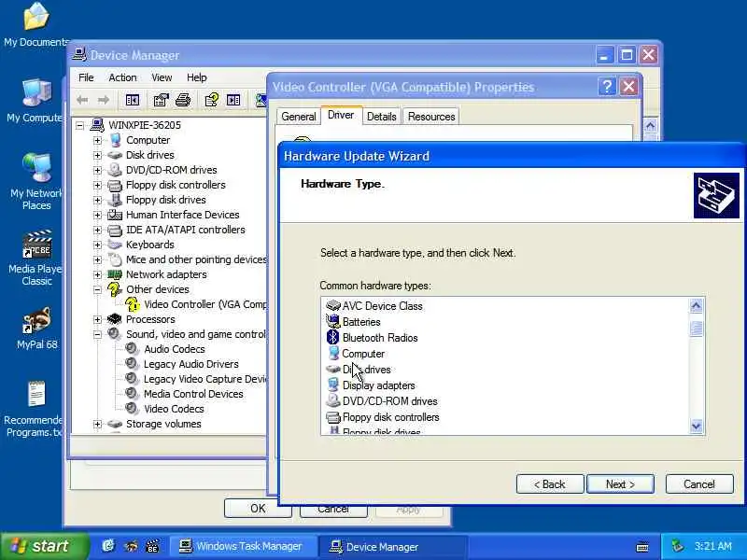Click the context help question mark button in Properties
The height and width of the screenshot is (560, 747).
pyautogui.click(x=607, y=87)
